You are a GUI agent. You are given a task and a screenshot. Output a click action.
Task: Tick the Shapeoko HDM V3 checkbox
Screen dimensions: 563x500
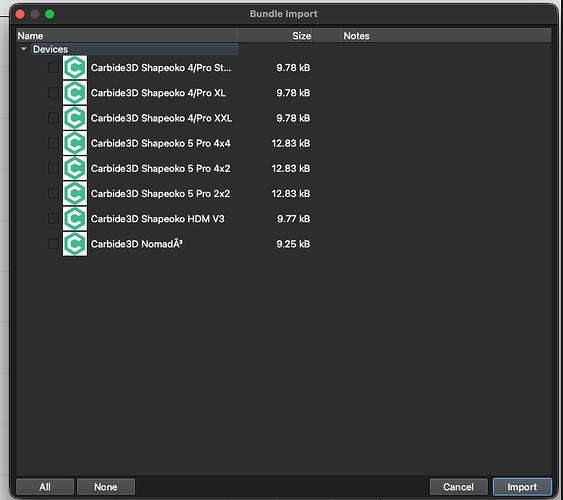click(53, 218)
